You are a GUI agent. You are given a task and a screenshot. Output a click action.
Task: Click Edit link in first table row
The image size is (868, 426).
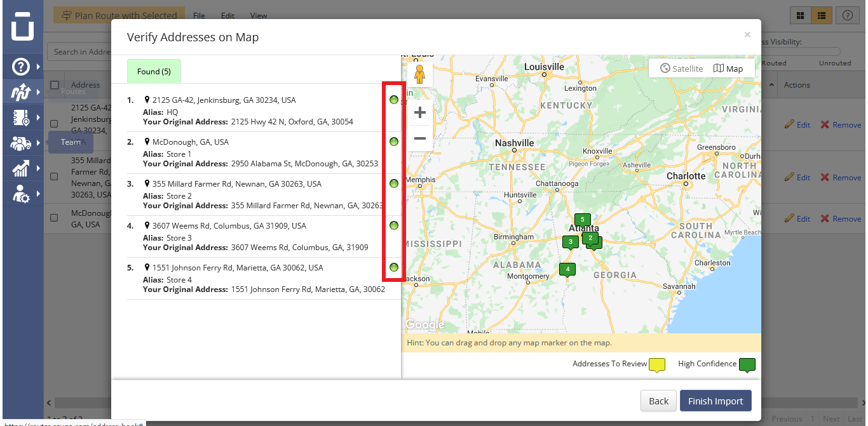point(797,124)
